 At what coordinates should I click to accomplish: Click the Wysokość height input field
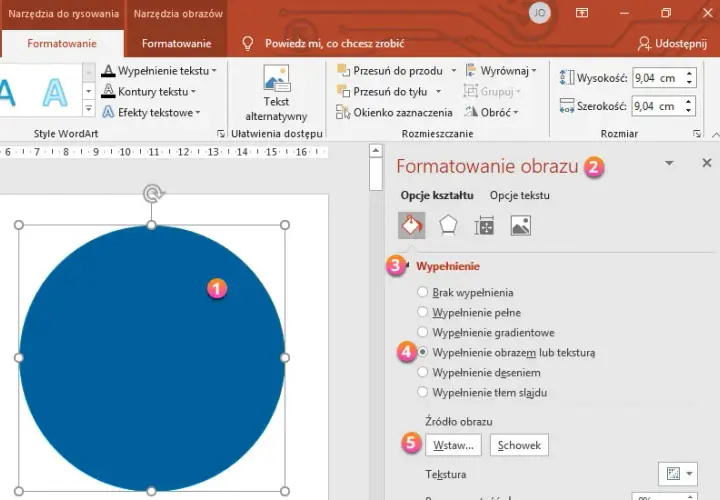[x=657, y=78]
